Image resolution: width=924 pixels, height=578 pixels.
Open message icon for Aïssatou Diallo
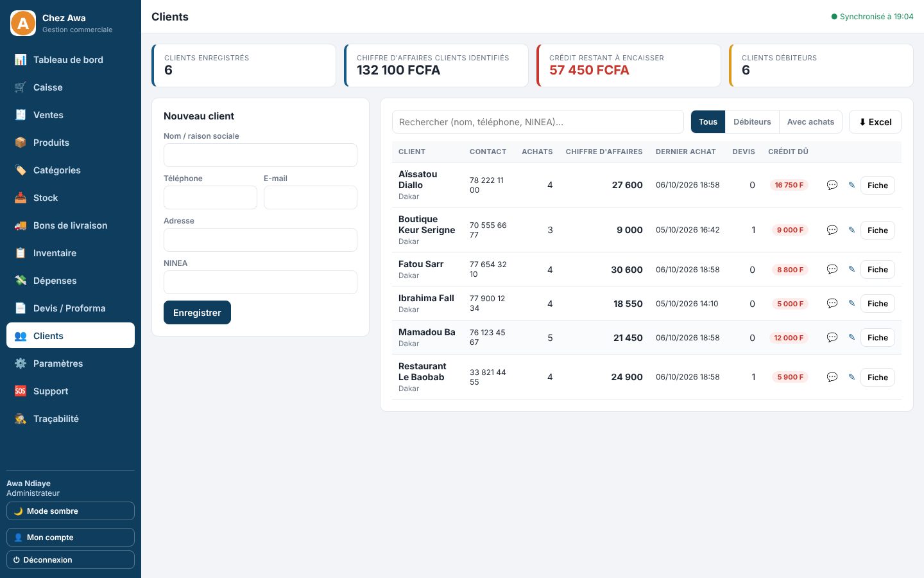[832, 185]
